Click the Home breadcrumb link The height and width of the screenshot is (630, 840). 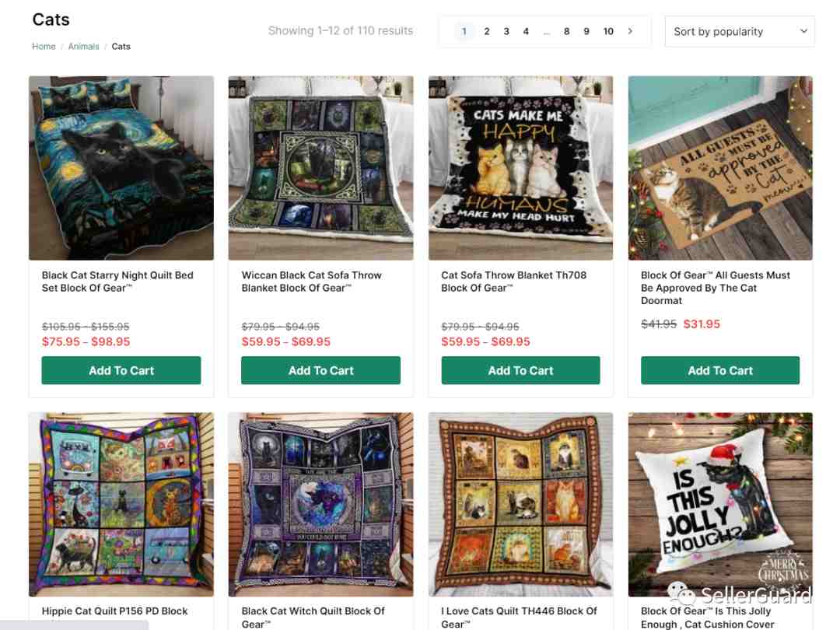(x=44, y=47)
